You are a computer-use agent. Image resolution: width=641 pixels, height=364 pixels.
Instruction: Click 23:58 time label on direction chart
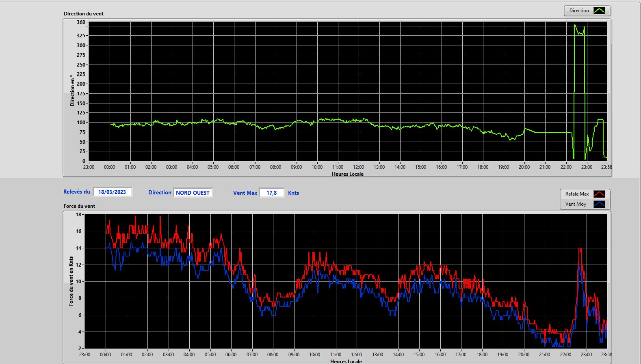click(606, 167)
